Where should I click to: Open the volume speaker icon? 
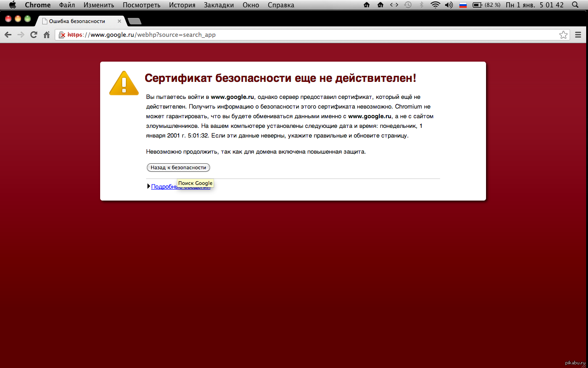(x=449, y=5)
